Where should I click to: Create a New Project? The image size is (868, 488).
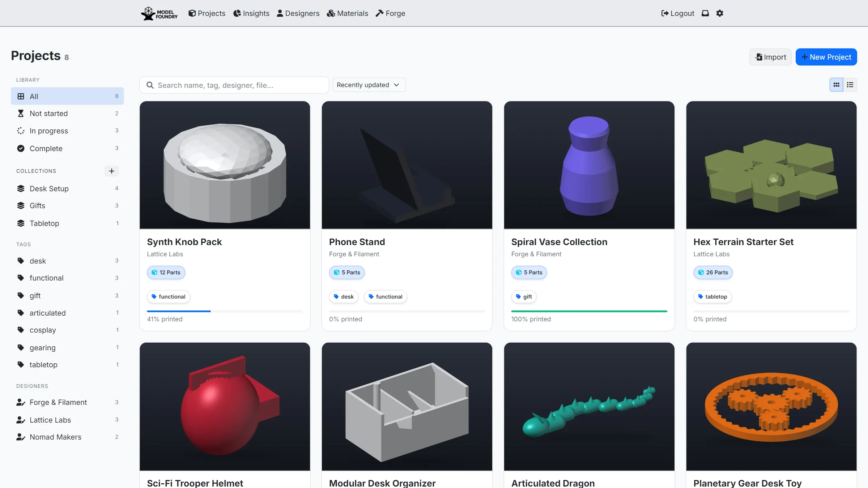click(826, 57)
